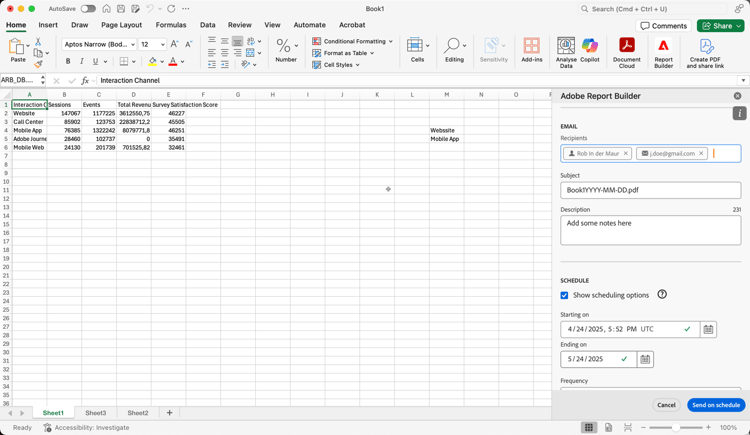Click Create PDF and share link
Screen dimensions: 750x435
point(706,52)
